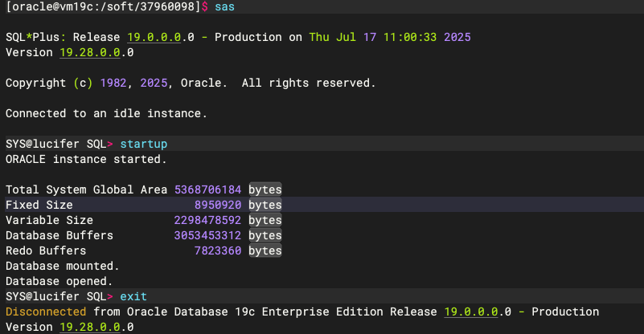The image size is (644, 334).
Task: Click the 'exit' command text
Action: click(133, 296)
